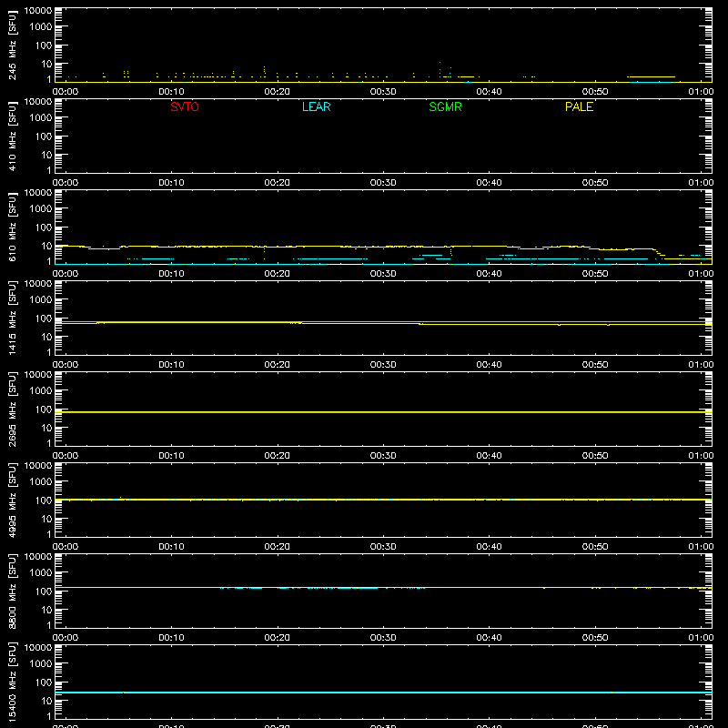Select the 610 MHz [SFU] axis title
The width and height of the screenshot is (728, 728).
[12, 227]
